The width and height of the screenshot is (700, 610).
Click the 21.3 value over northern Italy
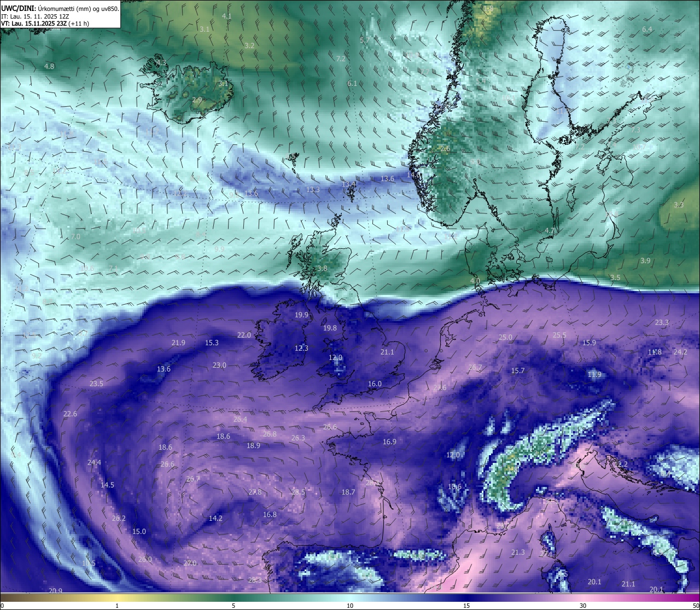point(518,553)
